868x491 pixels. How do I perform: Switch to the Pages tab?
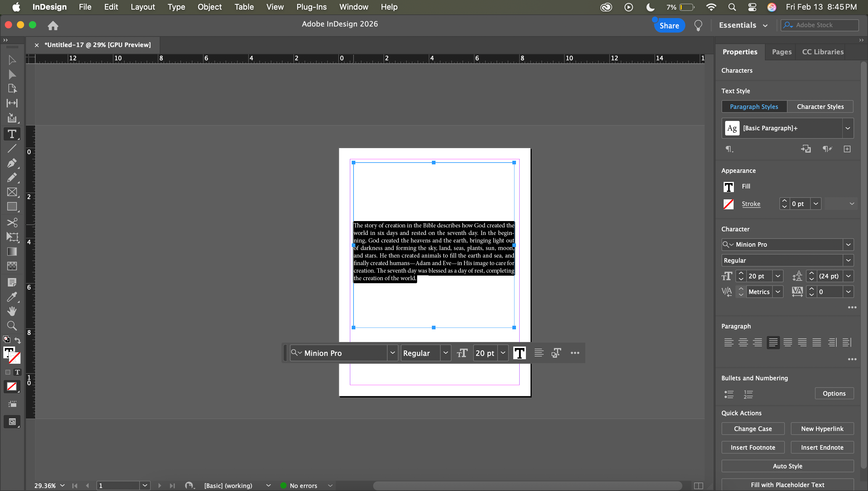(782, 52)
